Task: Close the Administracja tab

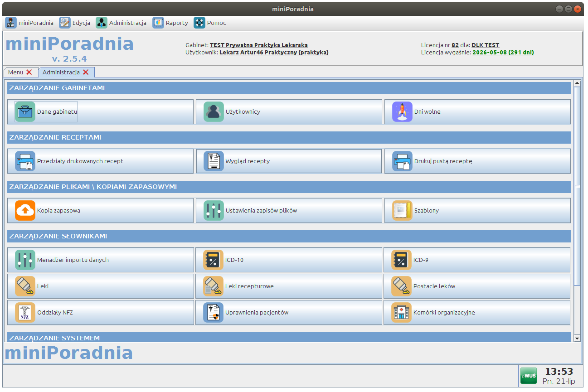Action: pyautogui.click(x=86, y=72)
